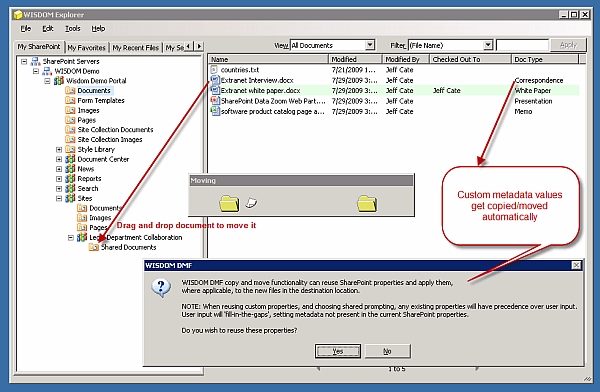The width and height of the screenshot is (600, 392).
Task: Click the Site Collection Images folder icon
Action: [70, 140]
